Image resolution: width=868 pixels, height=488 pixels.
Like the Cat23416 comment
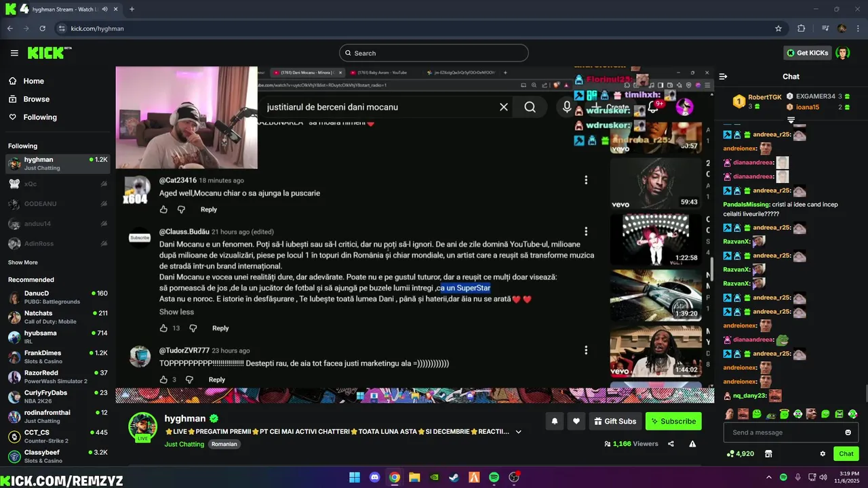[163, 209]
